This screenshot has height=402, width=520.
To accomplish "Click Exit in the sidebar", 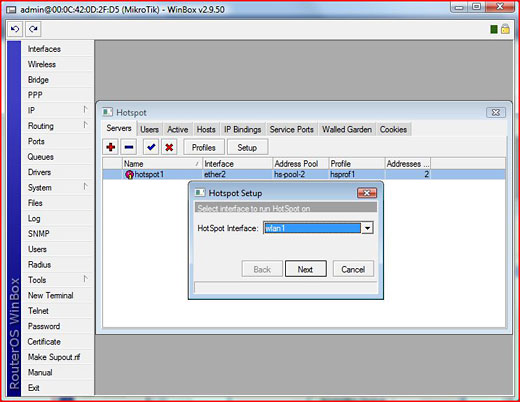I will click(x=34, y=388).
